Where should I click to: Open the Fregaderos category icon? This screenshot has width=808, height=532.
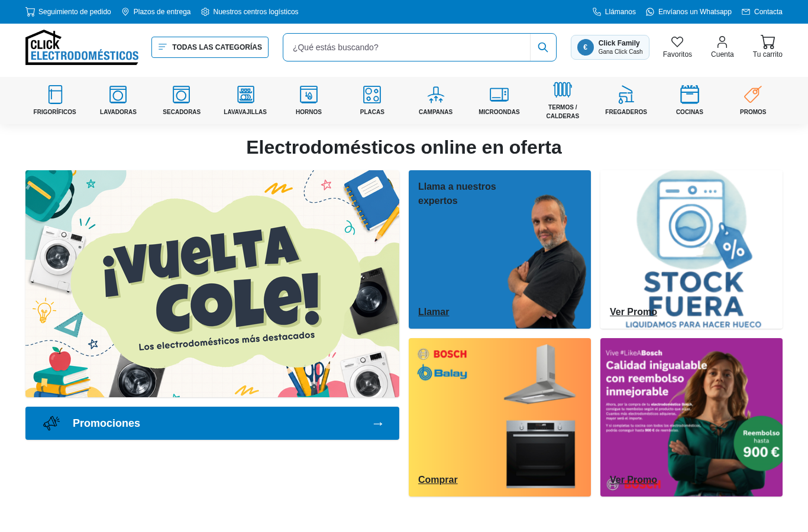(x=626, y=95)
